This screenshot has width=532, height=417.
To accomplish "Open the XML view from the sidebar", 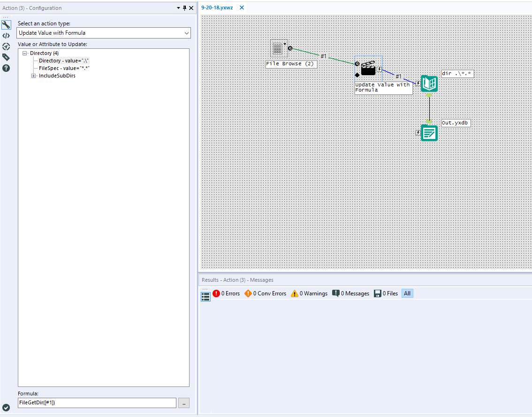I will [x=6, y=35].
